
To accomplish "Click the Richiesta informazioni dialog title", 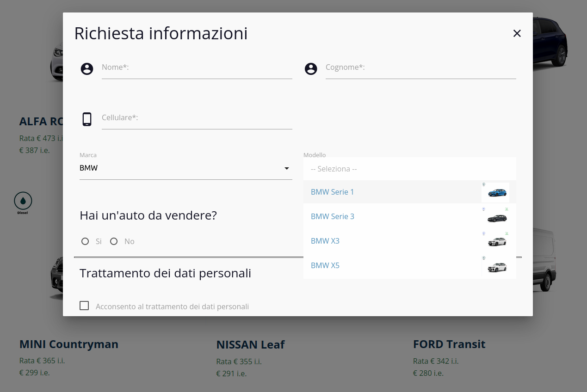I will click(x=161, y=34).
